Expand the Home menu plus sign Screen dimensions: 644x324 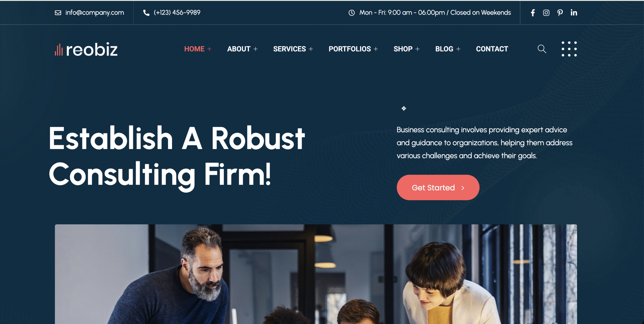[x=209, y=49]
